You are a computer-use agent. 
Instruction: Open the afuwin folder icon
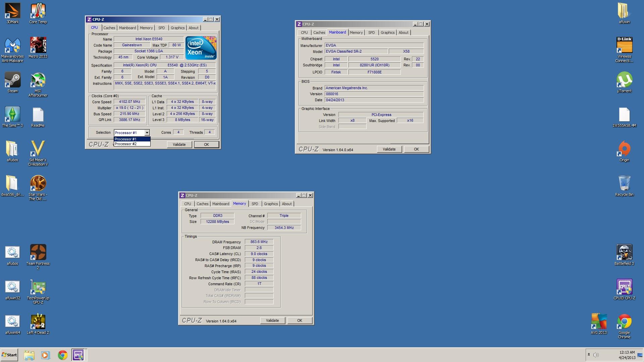[x=624, y=13]
